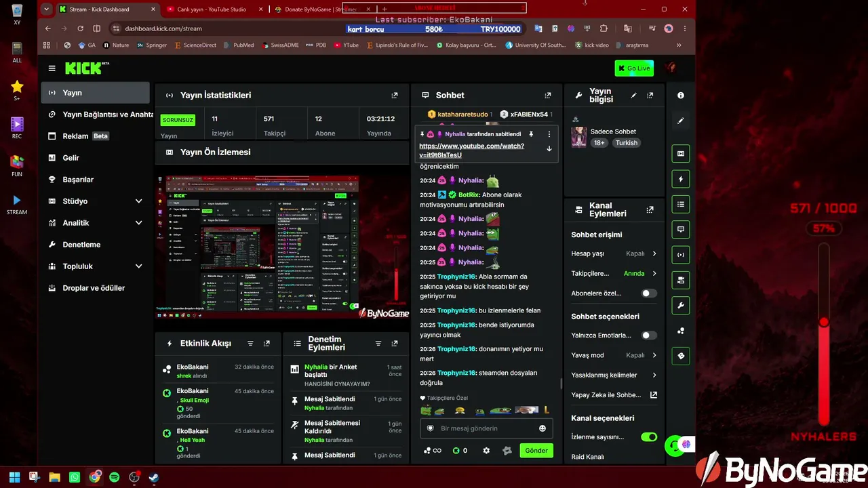Open Droplar ve ödüller page
The height and width of the screenshot is (488, 868).
95,288
